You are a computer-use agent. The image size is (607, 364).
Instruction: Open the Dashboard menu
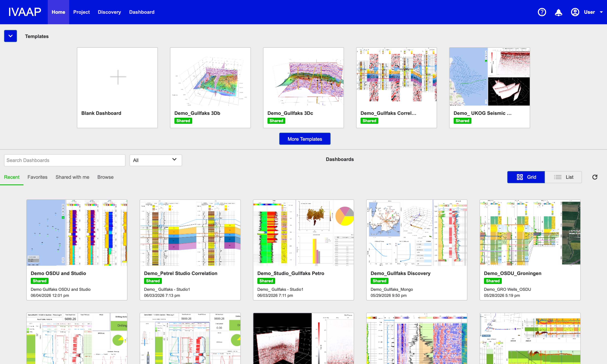(142, 12)
